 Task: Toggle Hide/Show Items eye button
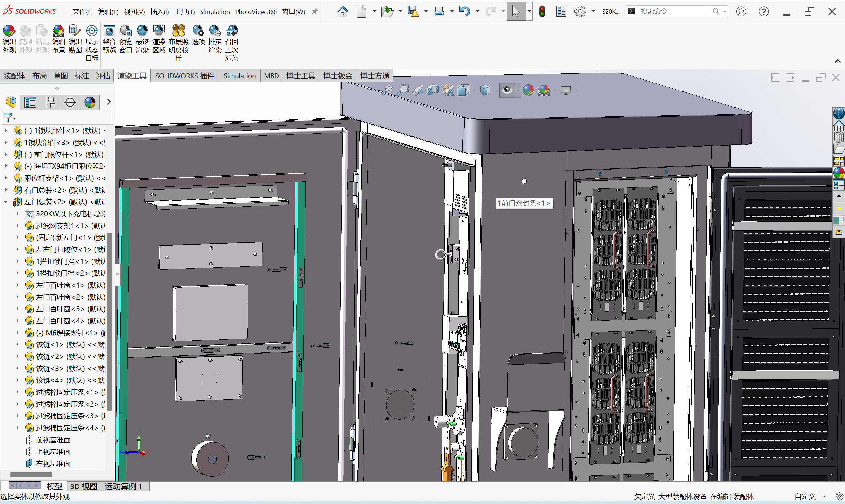coord(507,90)
